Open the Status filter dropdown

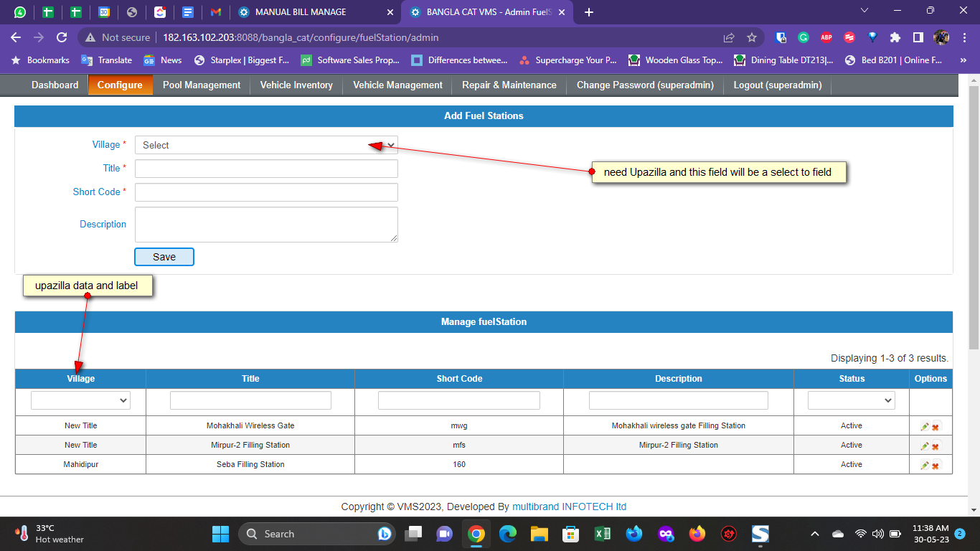coord(852,400)
